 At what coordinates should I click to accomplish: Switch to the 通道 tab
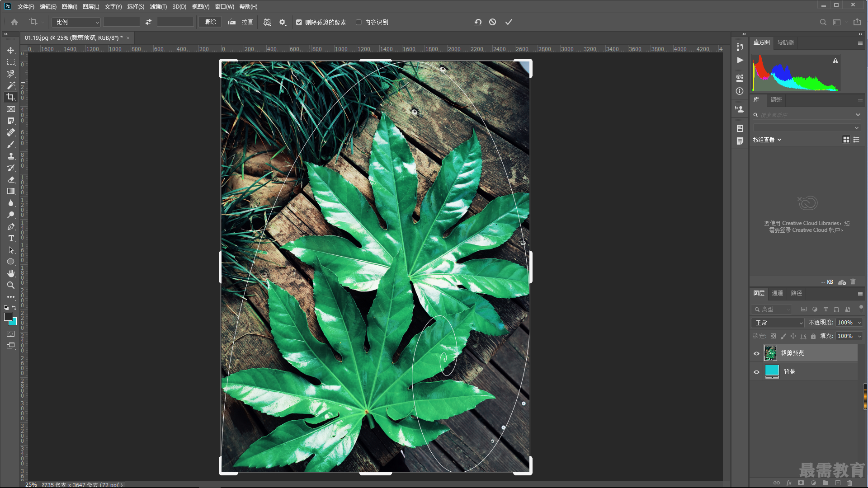point(778,293)
